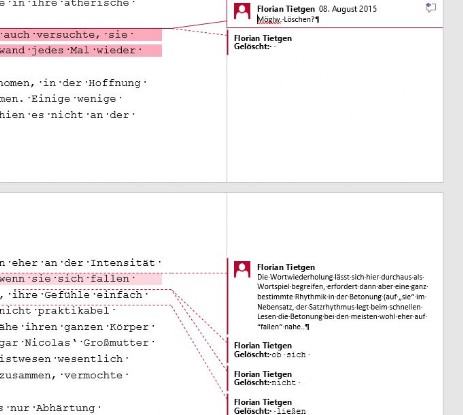Open the 'Gelöscht: ob sich' revision balloon
Screen dimensions: 463x415
(272, 350)
